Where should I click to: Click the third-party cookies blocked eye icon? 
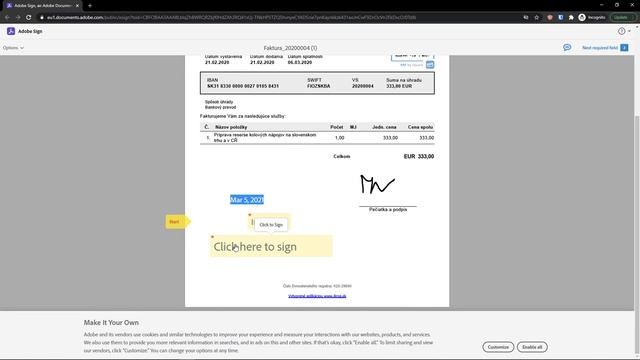[x=526, y=17]
